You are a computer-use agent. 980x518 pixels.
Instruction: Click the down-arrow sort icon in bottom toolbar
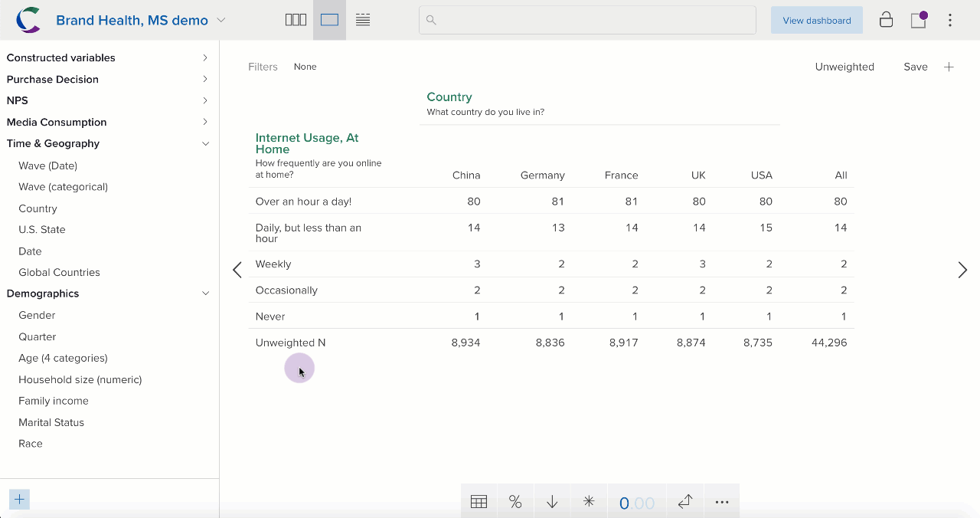tap(552, 502)
